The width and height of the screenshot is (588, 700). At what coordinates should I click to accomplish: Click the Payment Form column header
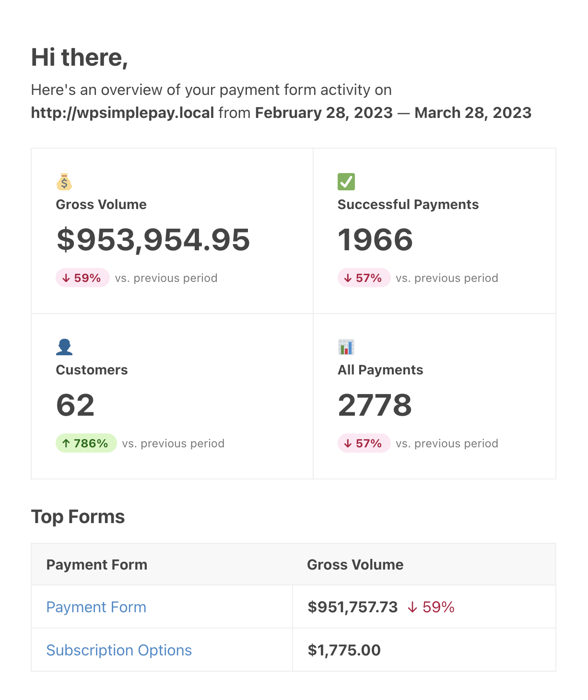[x=96, y=565]
